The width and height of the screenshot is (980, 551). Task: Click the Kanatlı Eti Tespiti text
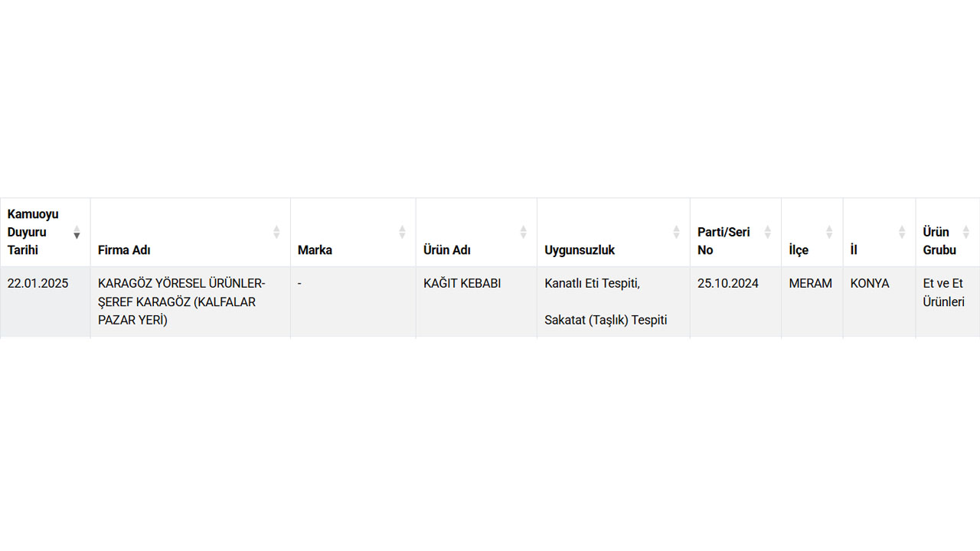[x=592, y=283]
